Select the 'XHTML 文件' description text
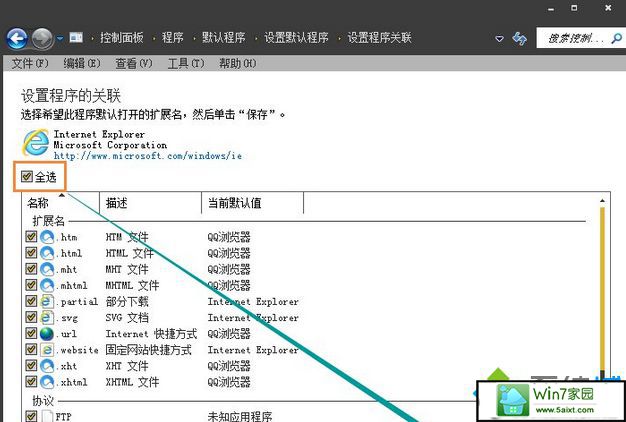The height and width of the screenshot is (422, 626). pos(132,382)
